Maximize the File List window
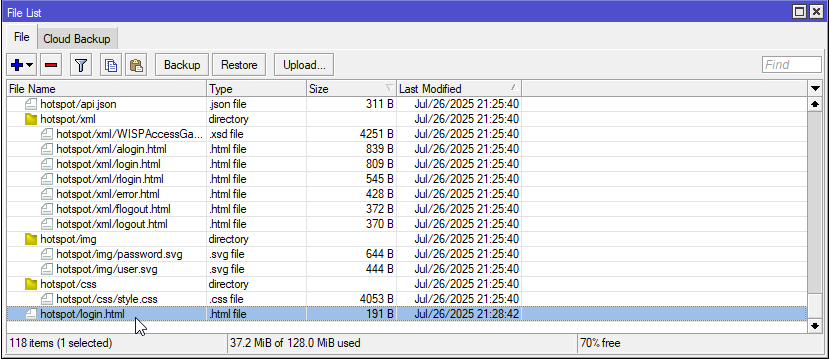Image resolution: width=831 pixels, height=361 pixels. [x=800, y=12]
